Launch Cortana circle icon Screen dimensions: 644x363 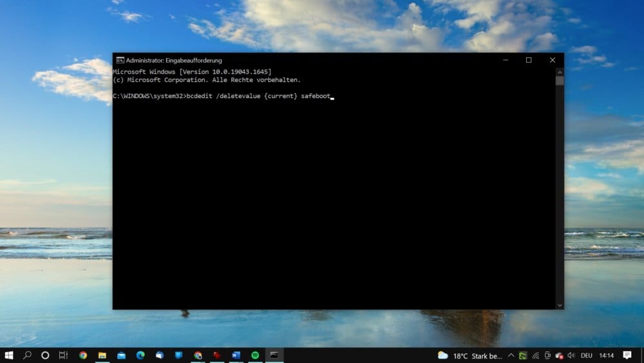pyautogui.click(x=45, y=355)
